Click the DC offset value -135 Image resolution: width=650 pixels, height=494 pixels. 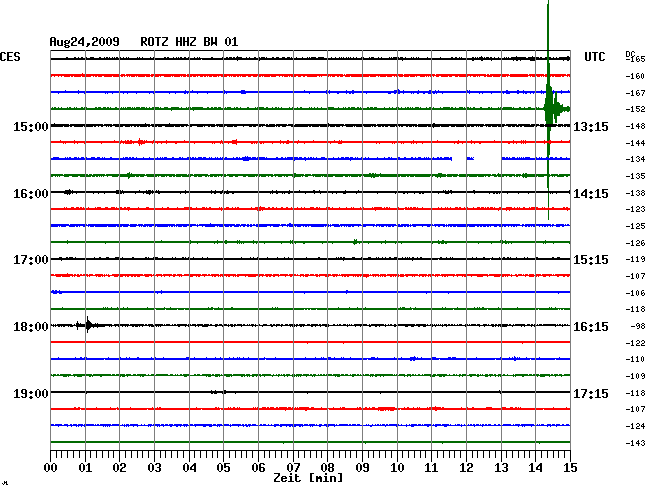tap(635, 176)
